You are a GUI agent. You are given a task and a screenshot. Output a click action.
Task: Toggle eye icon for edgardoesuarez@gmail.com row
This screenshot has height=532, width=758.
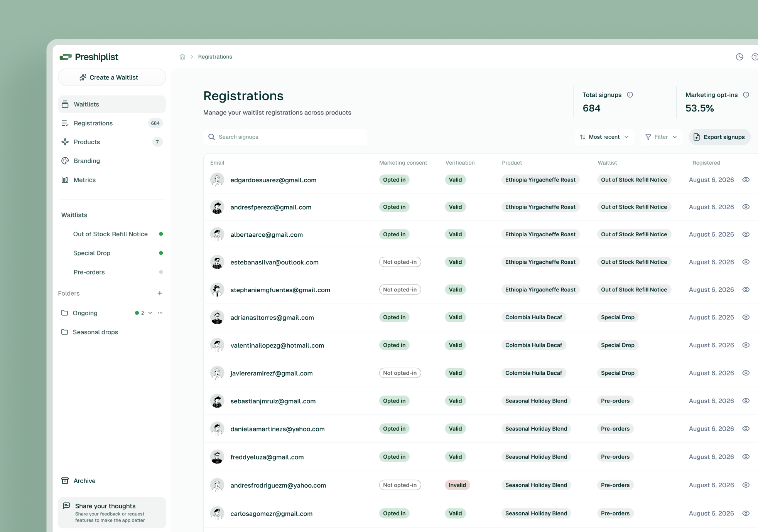[x=746, y=180]
